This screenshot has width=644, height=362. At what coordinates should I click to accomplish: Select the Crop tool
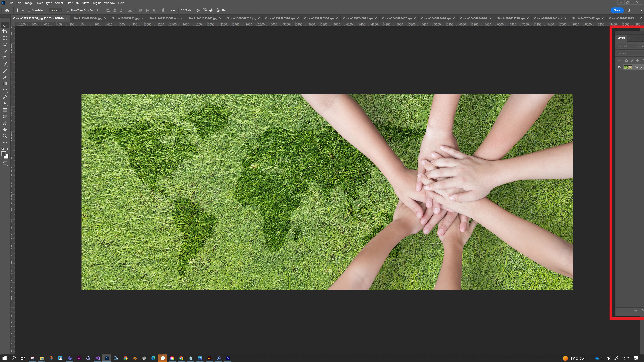[x=5, y=58]
